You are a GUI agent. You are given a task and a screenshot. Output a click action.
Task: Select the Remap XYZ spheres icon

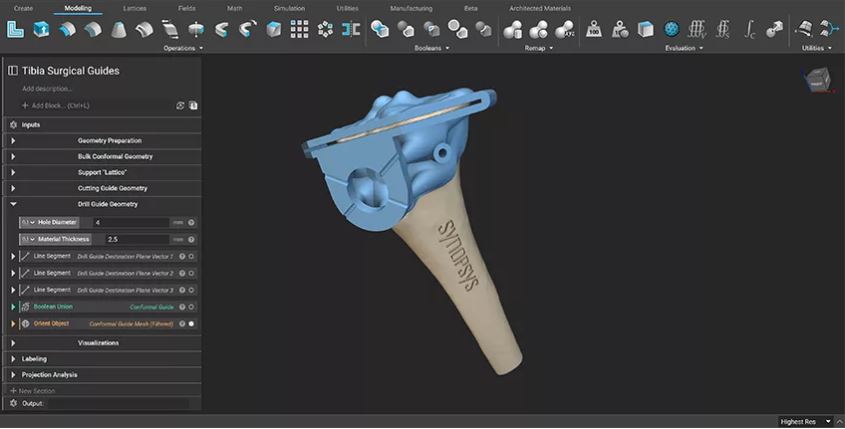(564, 29)
